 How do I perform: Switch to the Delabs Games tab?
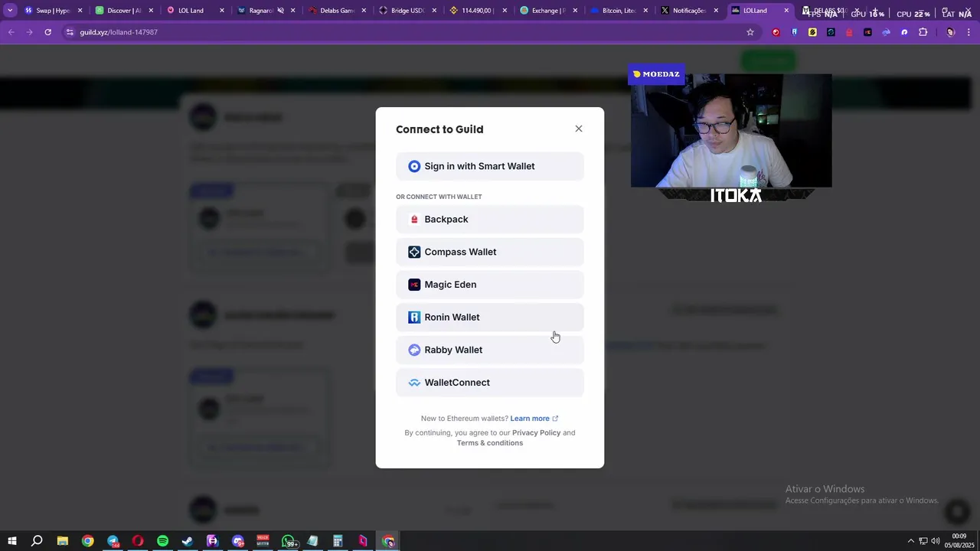tap(335, 11)
